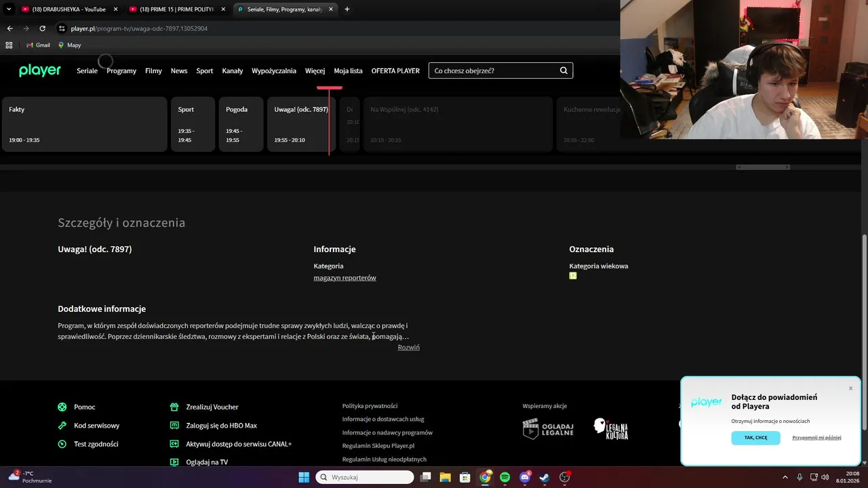Open the Programy menu item
The image size is (868, 488).
click(x=121, y=70)
